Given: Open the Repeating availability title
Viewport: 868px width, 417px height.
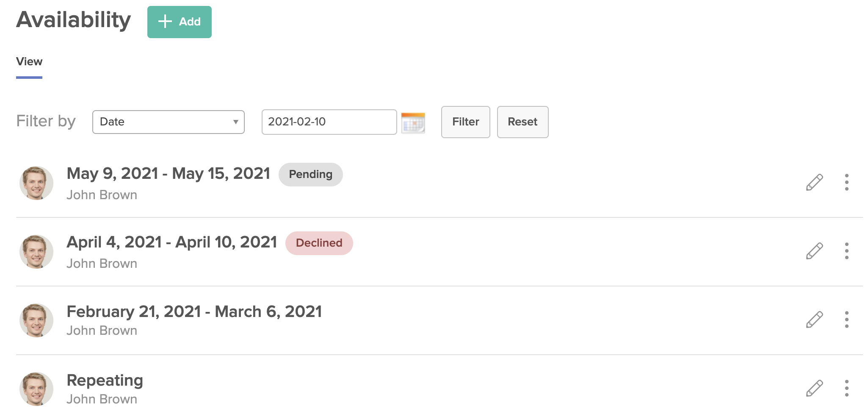Looking at the screenshot, I should click(105, 381).
